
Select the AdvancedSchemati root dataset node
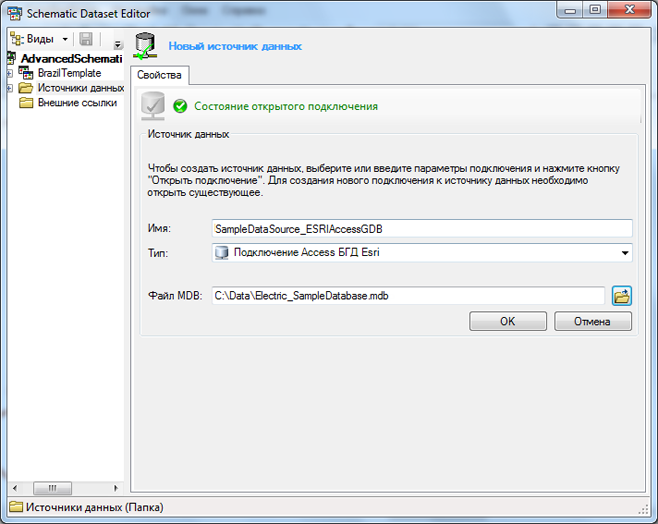pyautogui.click(x=72, y=59)
